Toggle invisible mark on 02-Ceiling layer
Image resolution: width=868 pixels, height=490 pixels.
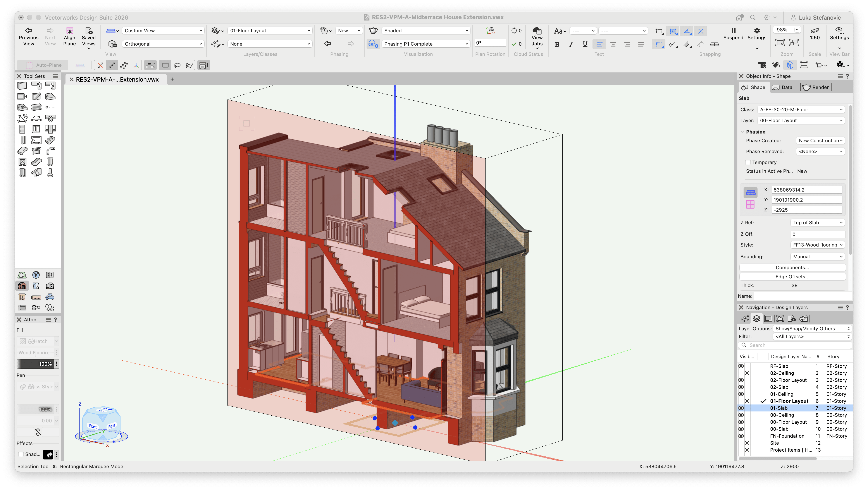pyautogui.click(x=747, y=373)
